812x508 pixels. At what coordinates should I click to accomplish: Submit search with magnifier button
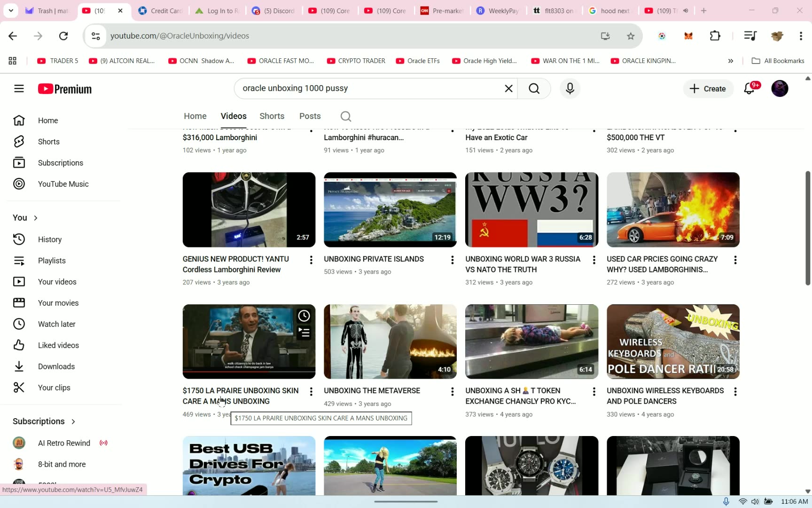coord(534,88)
